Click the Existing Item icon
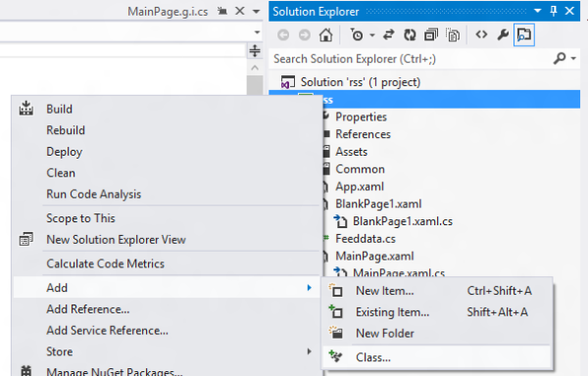Screen dimensions: 588x376 coord(336,311)
